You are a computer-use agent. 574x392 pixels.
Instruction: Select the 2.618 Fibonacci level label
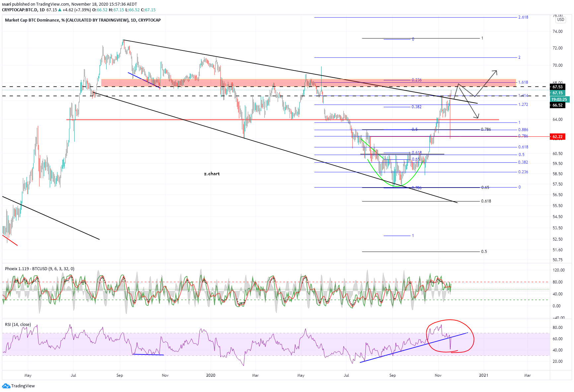point(523,17)
